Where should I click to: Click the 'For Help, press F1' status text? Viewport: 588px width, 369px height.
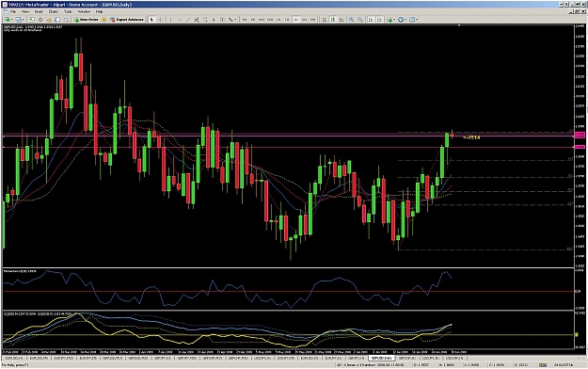point(15,365)
